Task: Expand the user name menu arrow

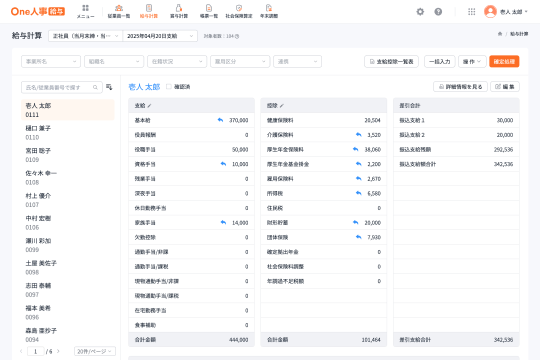Action: 526,12
